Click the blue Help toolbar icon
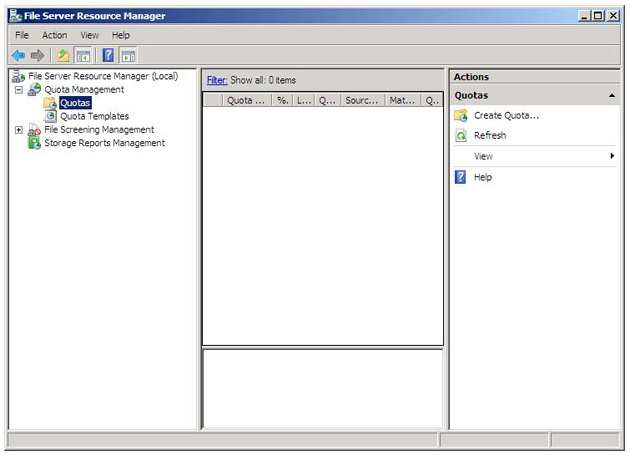This screenshot has width=630, height=456. [x=108, y=55]
